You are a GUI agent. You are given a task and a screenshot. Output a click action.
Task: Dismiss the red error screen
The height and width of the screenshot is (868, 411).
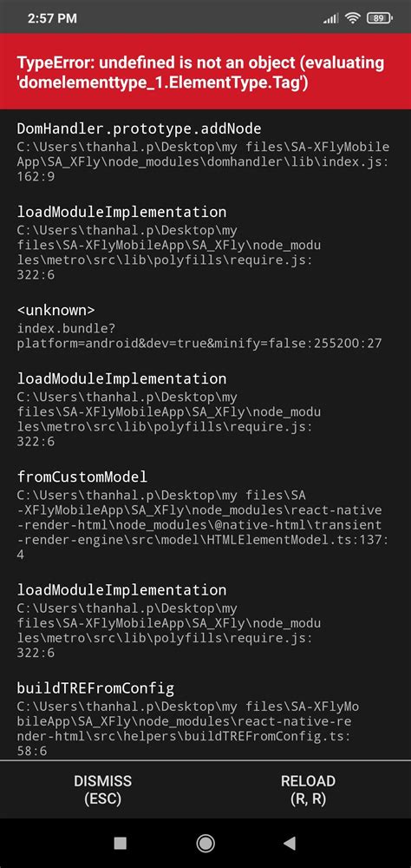103,790
